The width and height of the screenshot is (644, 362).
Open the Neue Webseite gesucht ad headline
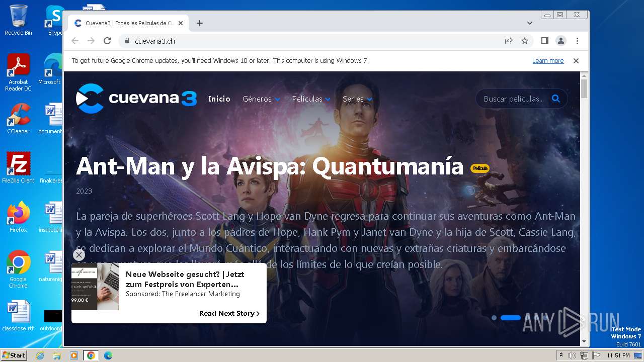(x=185, y=279)
